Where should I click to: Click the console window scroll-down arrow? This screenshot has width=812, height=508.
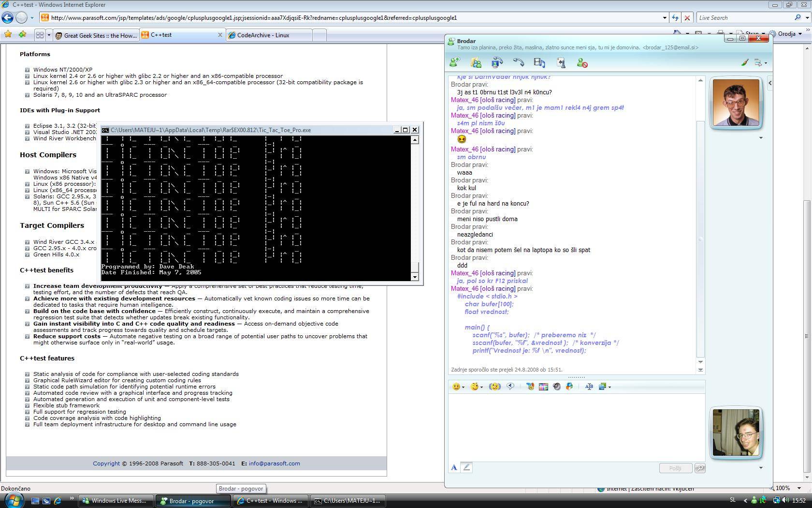pyautogui.click(x=414, y=277)
